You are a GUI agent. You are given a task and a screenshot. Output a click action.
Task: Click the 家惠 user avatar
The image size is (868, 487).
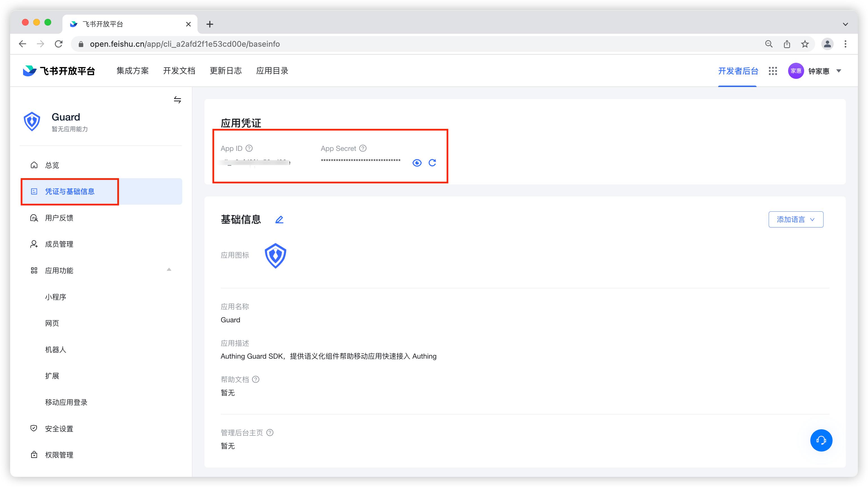pos(796,71)
